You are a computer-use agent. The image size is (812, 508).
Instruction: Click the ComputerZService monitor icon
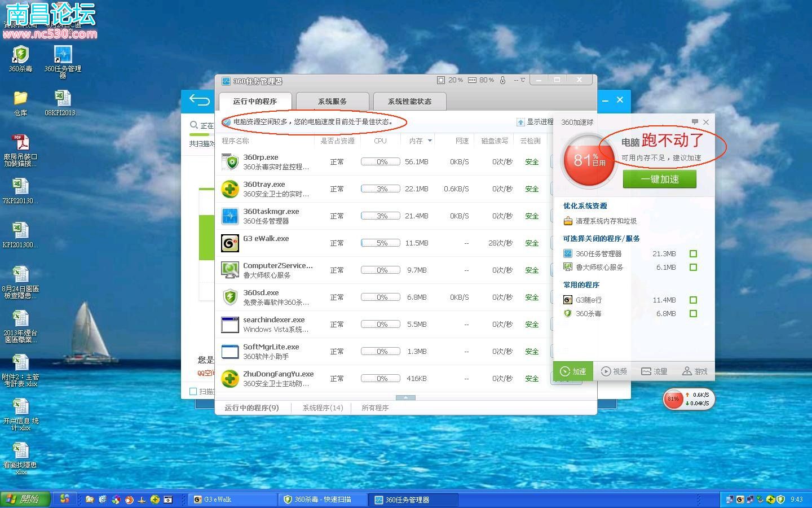click(230, 270)
